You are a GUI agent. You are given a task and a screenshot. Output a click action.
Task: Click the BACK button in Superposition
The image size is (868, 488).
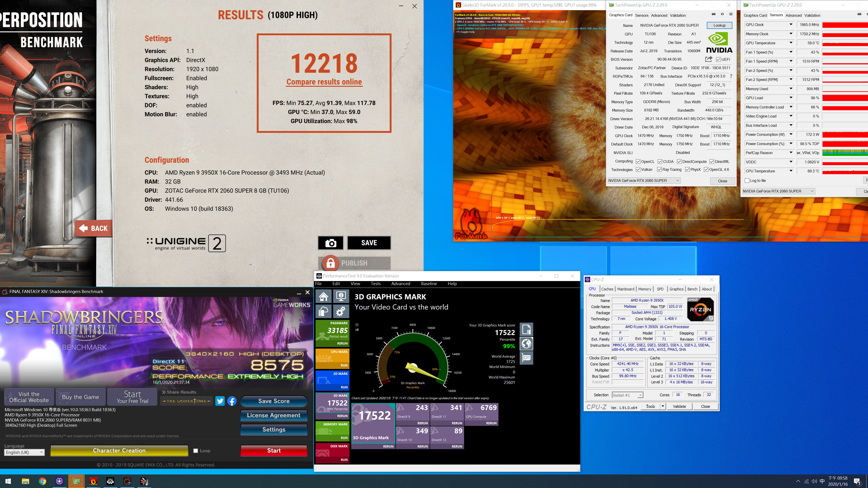[93, 228]
